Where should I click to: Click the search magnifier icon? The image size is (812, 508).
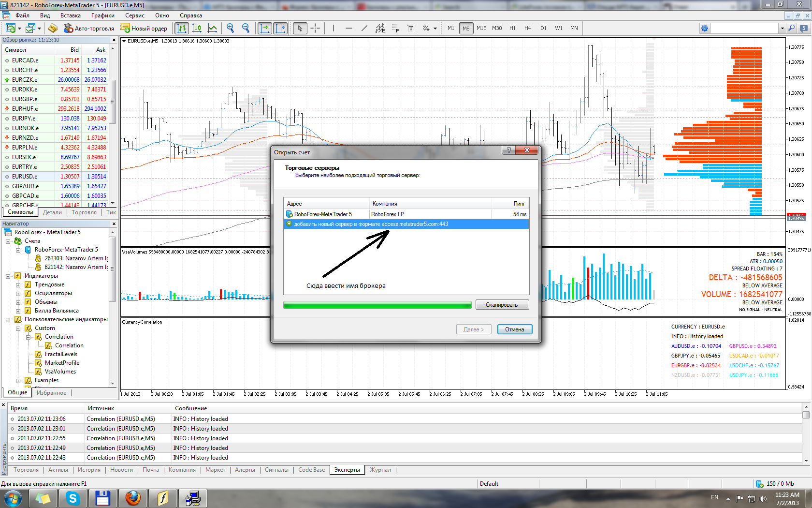[x=792, y=28]
